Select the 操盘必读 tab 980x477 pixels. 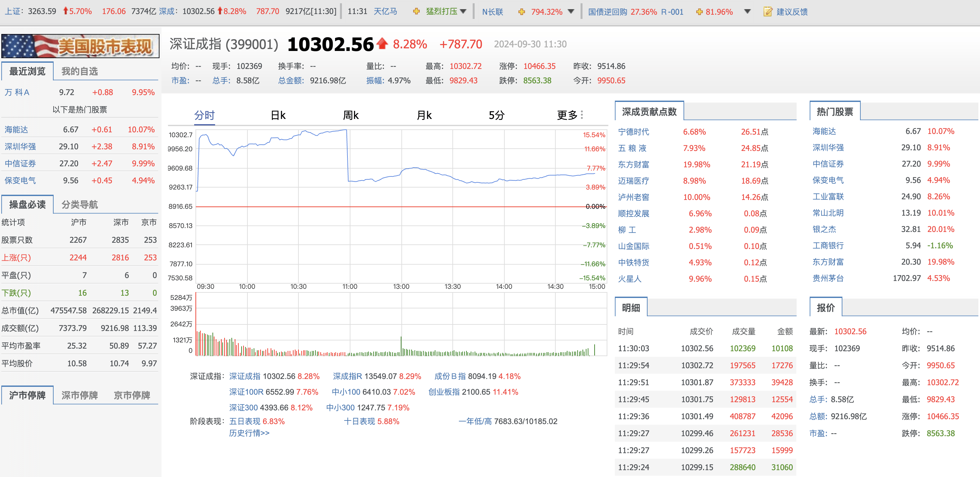[x=27, y=204]
